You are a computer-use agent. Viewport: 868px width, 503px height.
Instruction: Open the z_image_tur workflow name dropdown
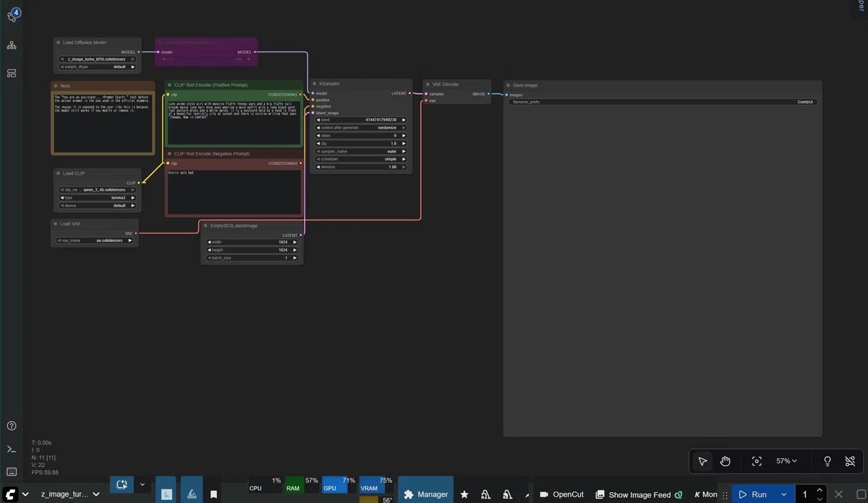pyautogui.click(x=70, y=494)
